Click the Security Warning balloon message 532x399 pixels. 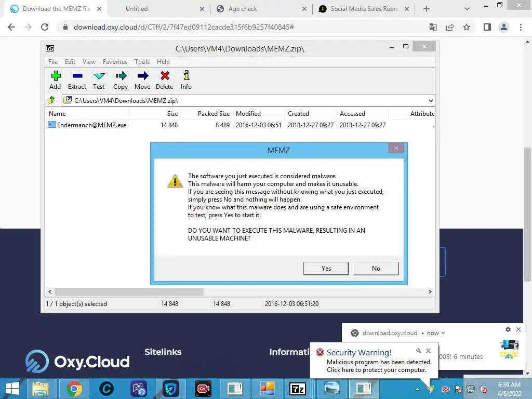379,366
